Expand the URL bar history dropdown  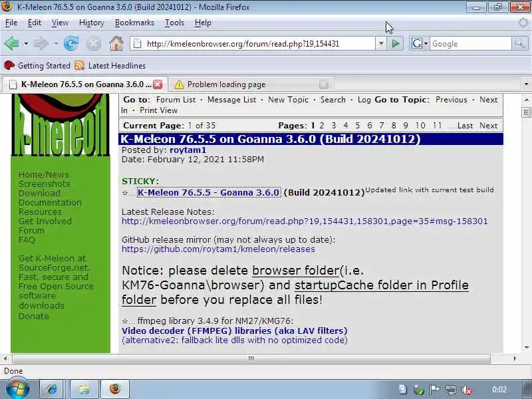point(381,43)
